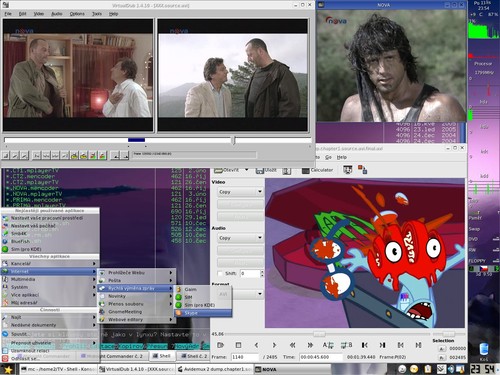Image resolution: width=500 pixels, height=375 pixels.
Task: Click Uložit (save) button in Avidemux
Action: (266, 170)
